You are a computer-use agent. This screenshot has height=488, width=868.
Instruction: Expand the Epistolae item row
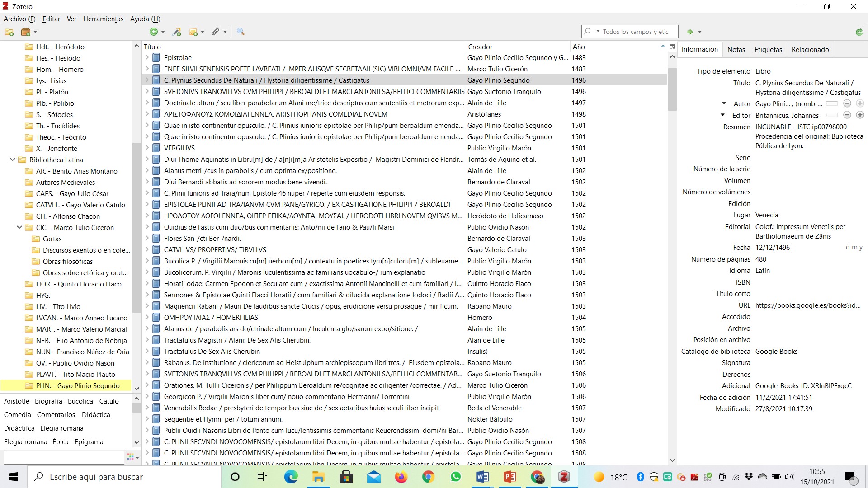pyautogui.click(x=147, y=58)
